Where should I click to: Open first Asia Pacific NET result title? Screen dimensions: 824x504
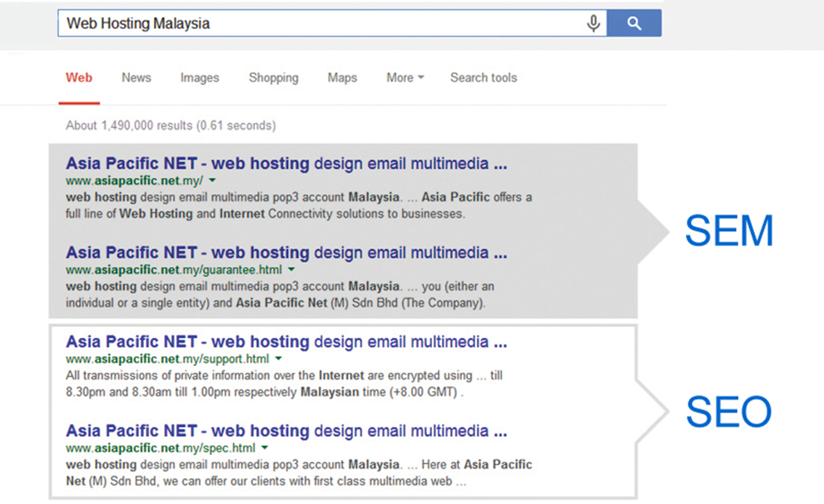[x=285, y=163]
